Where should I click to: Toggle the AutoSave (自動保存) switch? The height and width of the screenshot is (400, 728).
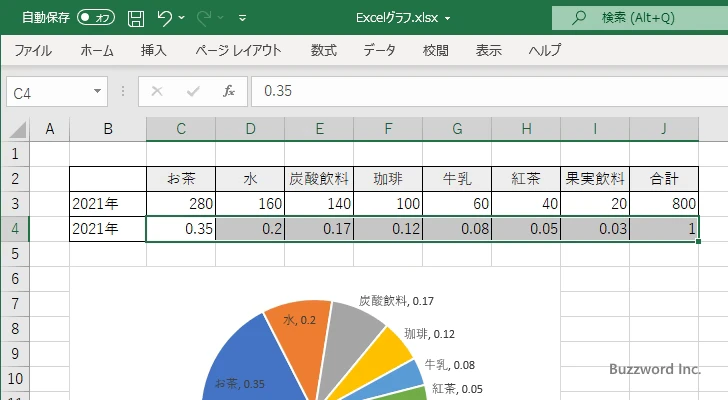click(96, 18)
